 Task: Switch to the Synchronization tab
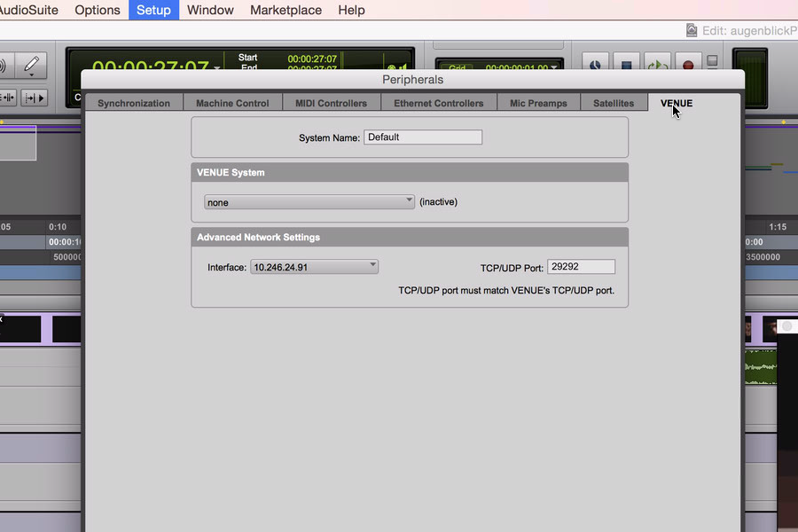click(134, 104)
